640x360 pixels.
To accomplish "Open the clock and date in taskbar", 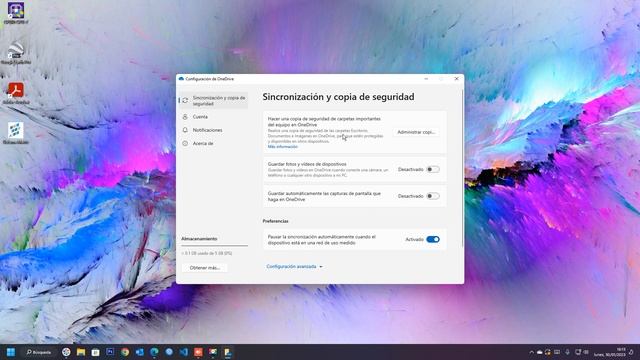I will (x=610, y=352).
